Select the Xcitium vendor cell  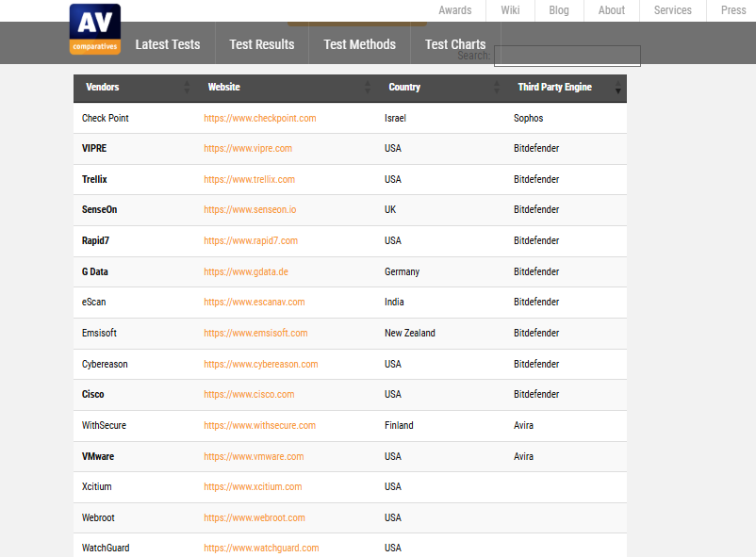pos(96,487)
